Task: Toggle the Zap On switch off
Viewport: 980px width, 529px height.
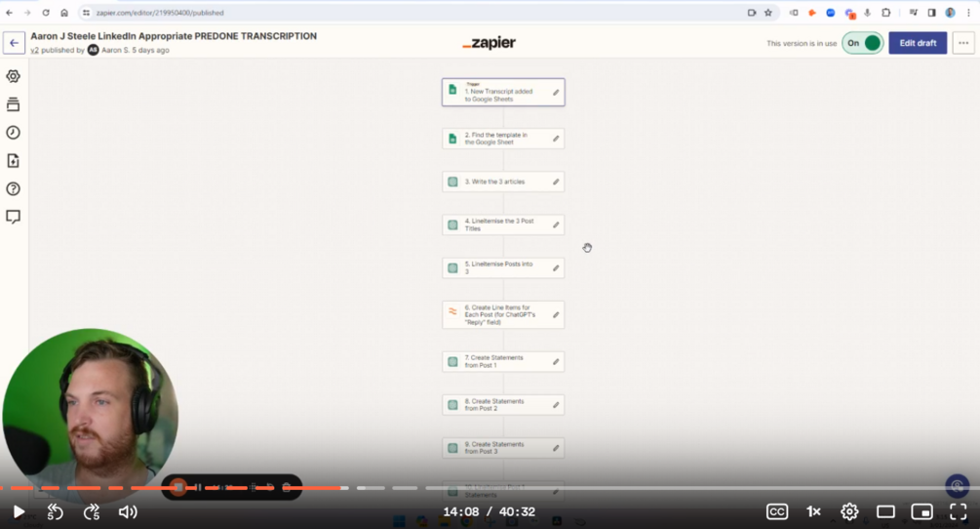Action: pos(863,43)
